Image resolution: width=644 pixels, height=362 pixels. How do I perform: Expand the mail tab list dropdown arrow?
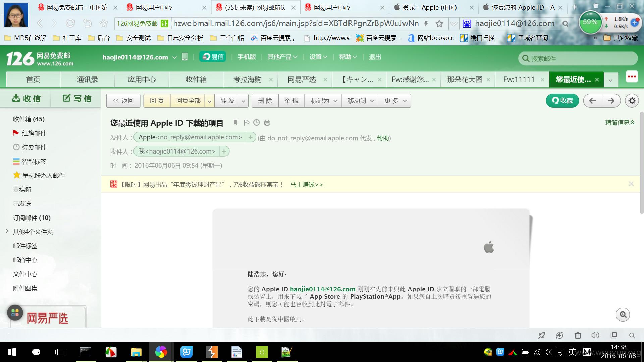[610, 80]
